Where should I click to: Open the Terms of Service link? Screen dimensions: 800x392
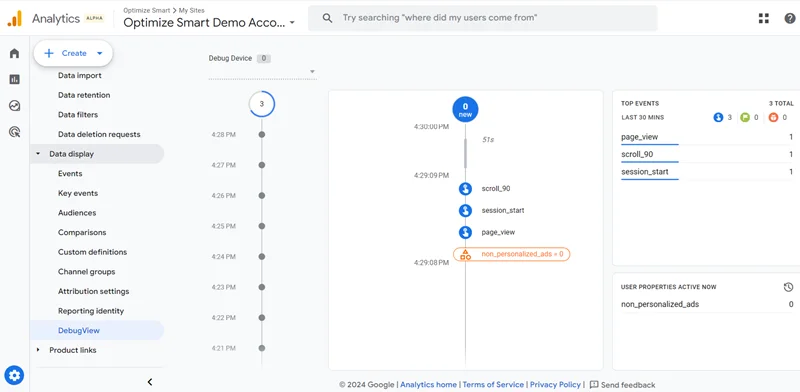click(493, 385)
